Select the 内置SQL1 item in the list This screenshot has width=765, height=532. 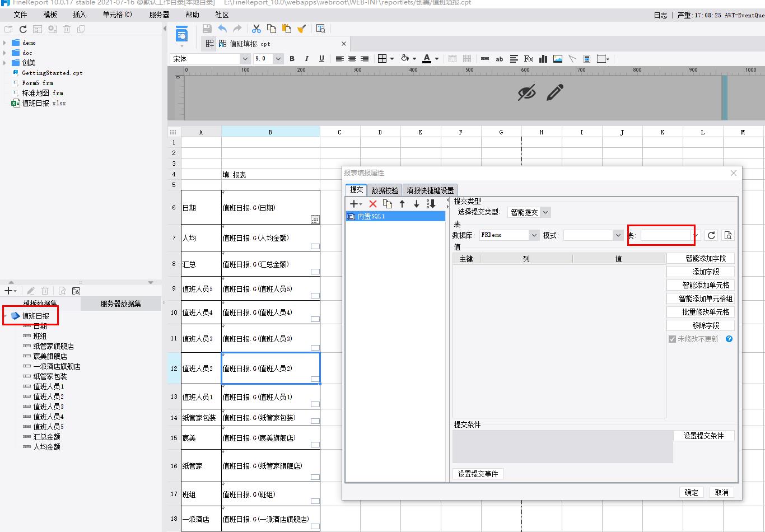(395, 216)
